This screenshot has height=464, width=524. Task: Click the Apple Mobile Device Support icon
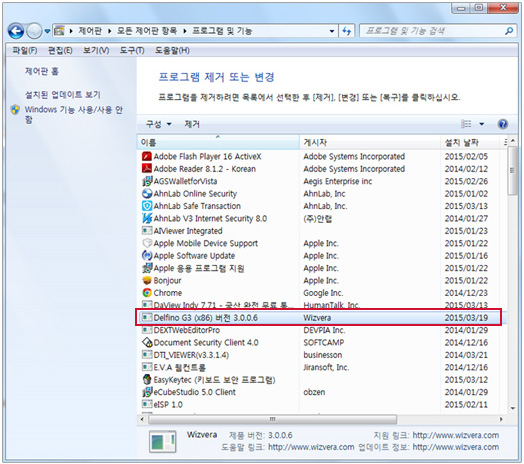[147, 243]
